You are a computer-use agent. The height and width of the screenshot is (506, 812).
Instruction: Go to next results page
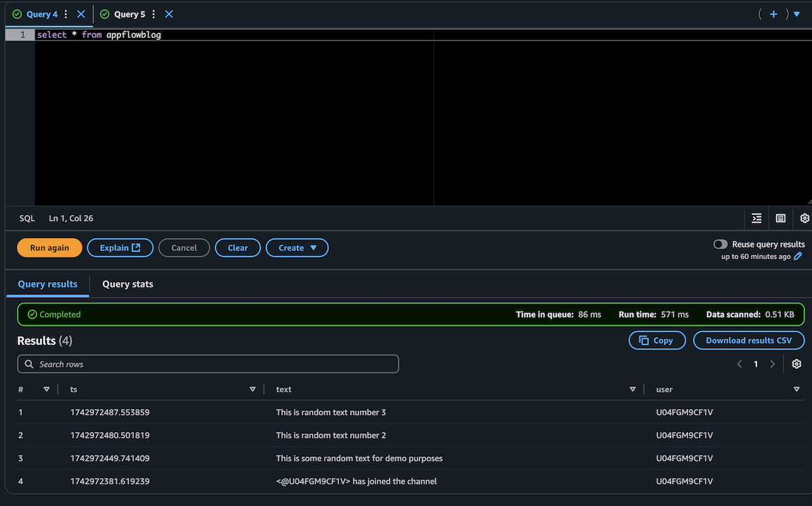coord(772,364)
